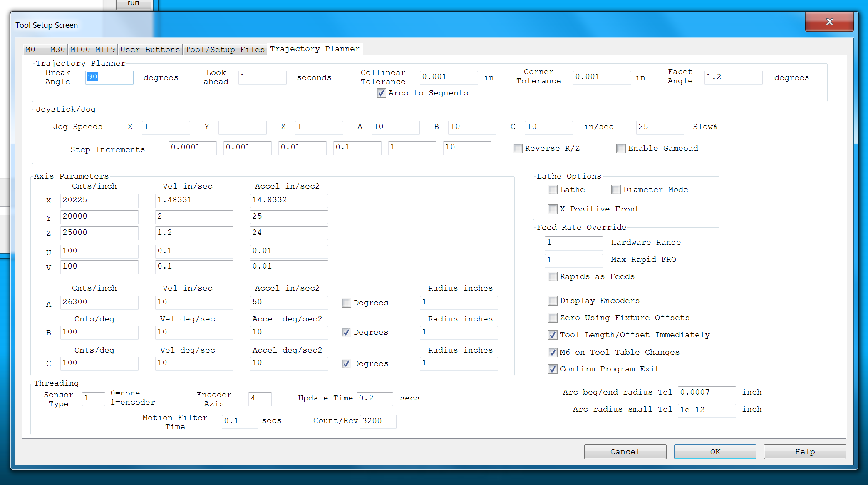
Task: Switch to the M0 - M30 tab
Action: (45, 50)
